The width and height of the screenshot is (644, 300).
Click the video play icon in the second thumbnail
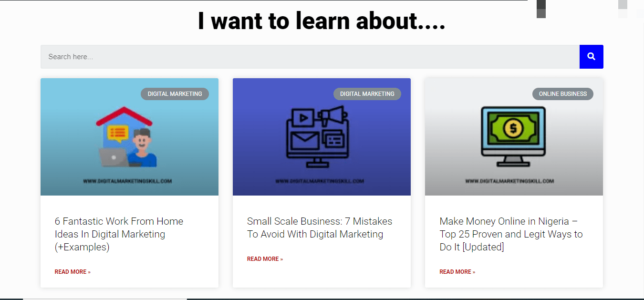(x=302, y=117)
